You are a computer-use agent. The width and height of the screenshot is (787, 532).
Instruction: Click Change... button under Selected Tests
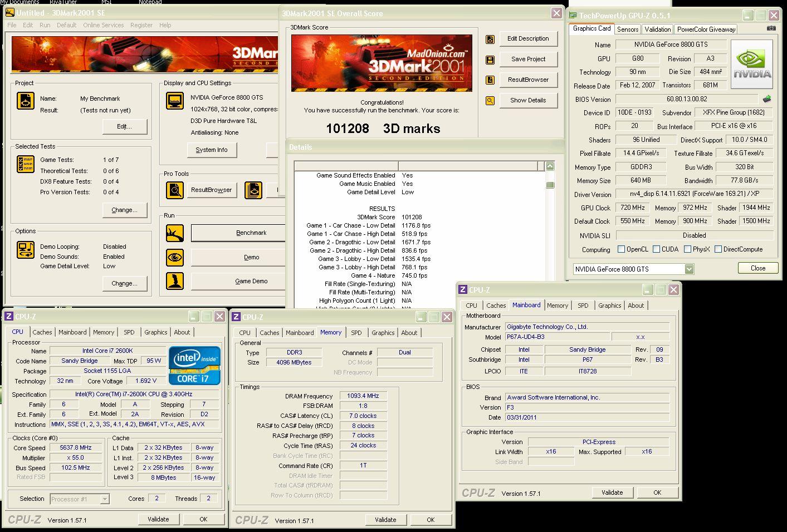[x=125, y=210]
